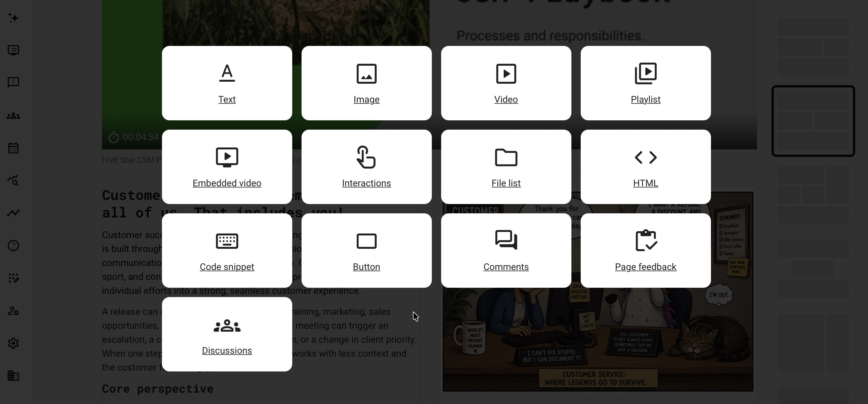
Task: Insert a Comments block
Action: point(506,251)
